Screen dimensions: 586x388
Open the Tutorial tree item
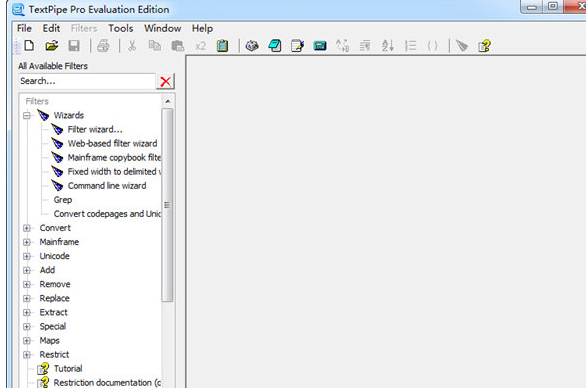pos(68,369)
